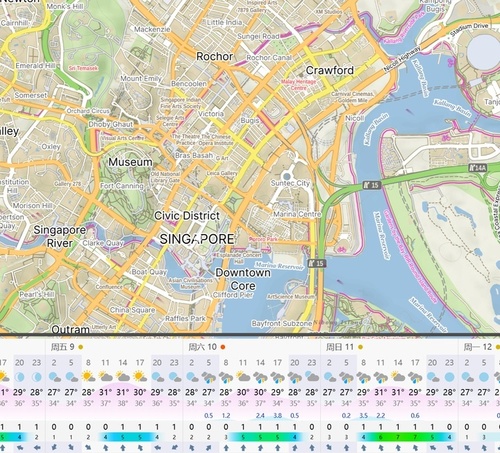Click the Nicoll Highway map label
The width and height of the screenshot is (500, 453).
tap(402, 59)
